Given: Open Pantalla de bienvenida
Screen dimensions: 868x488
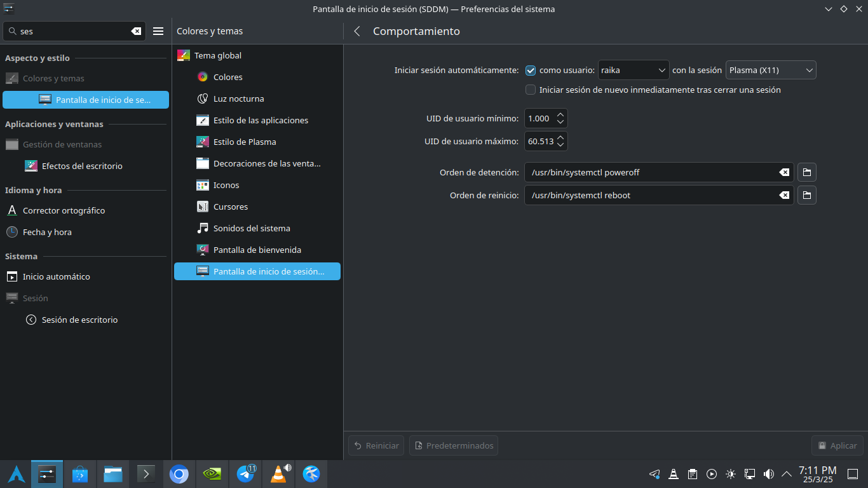Looking at the screenshot, I should (x=257, y=250).
